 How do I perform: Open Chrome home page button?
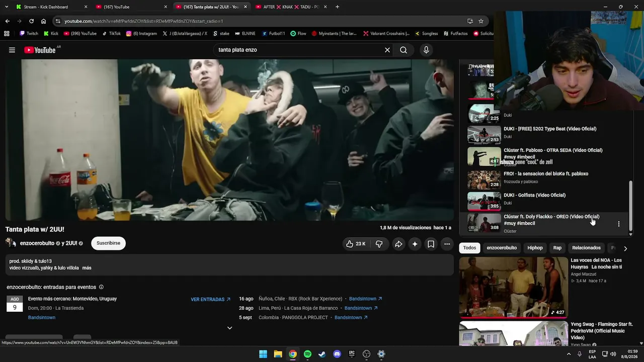[43, 21]
